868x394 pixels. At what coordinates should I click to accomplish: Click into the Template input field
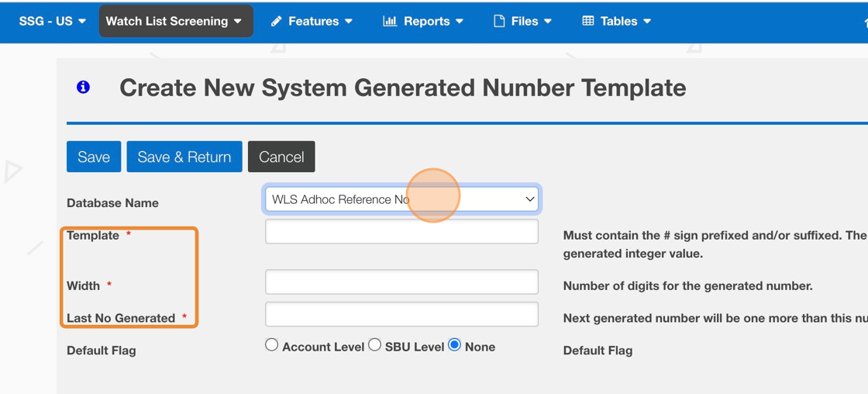401,231
